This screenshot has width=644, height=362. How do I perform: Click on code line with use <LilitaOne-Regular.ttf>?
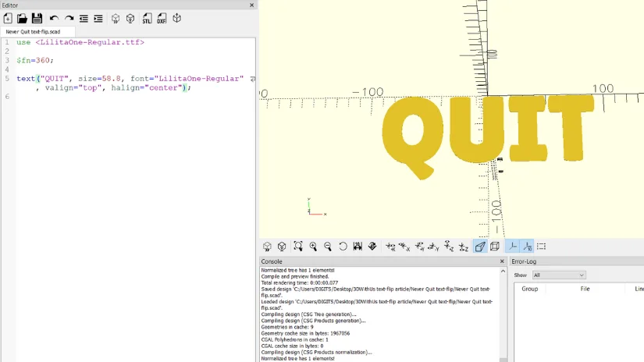pos(80,42)
